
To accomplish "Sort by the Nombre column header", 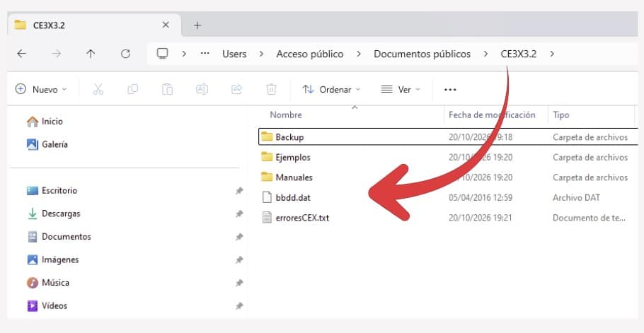I will (x=286, y=115).
